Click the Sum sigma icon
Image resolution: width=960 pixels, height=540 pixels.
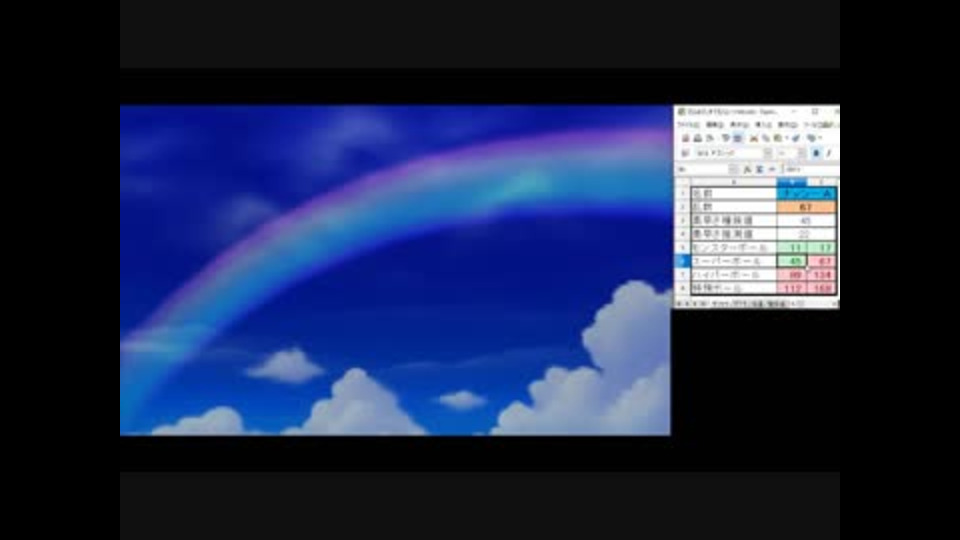click(x=759, y=169)
